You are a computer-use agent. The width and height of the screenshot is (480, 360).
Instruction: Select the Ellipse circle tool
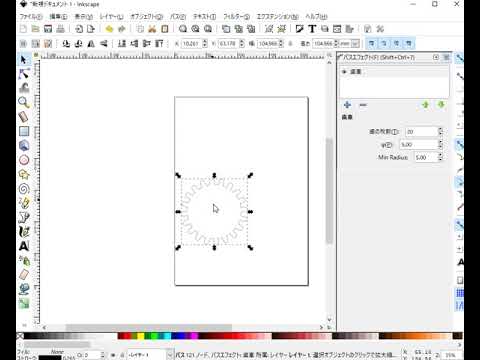click(24, 160)
